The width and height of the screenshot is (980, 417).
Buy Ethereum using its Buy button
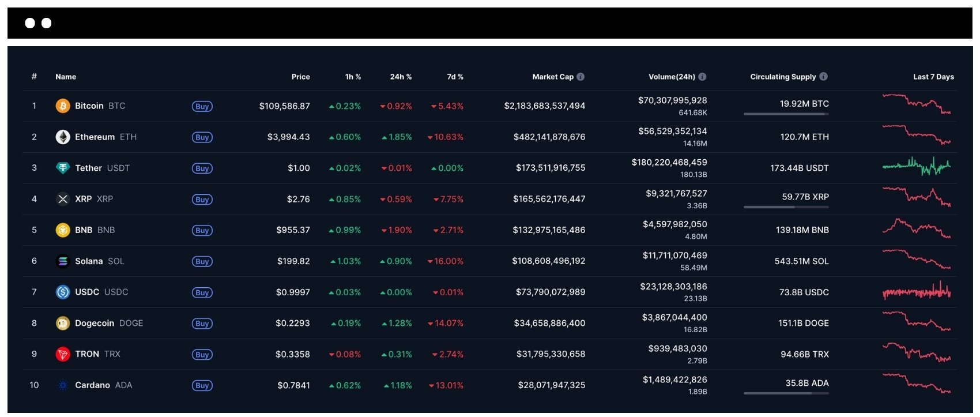(x=202, y=137)
